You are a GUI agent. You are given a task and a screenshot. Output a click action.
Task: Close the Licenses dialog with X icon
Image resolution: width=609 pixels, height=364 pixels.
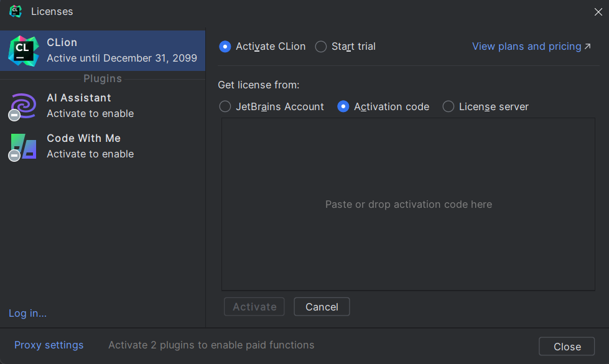pyautogui.click(x=598, y=12)
